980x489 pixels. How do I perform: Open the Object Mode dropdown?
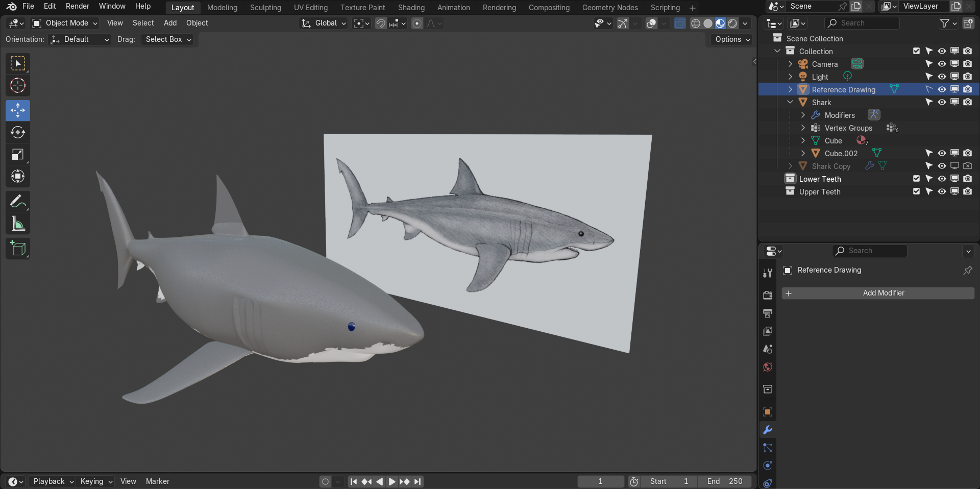click(x=65, y=23)
